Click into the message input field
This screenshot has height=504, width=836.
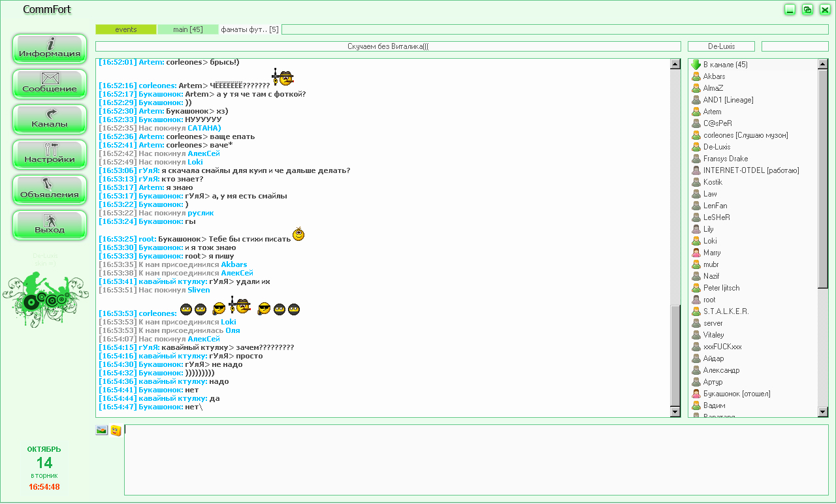475,460
